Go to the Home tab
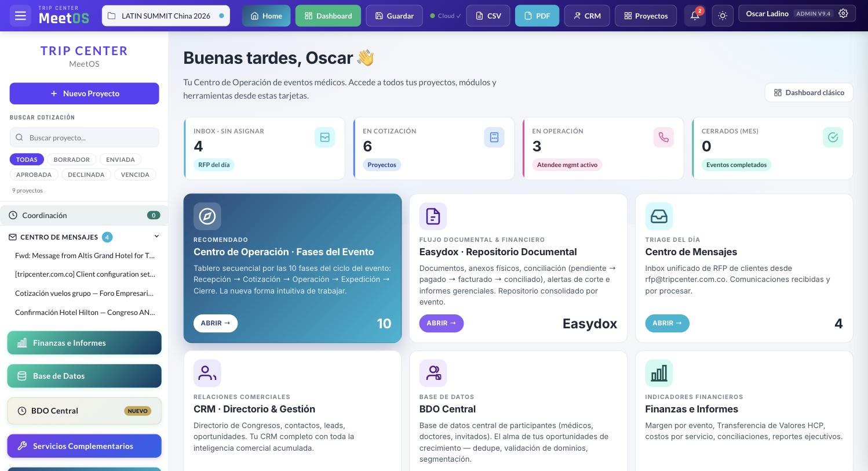 pyautogui.click(x=266, y=16)
